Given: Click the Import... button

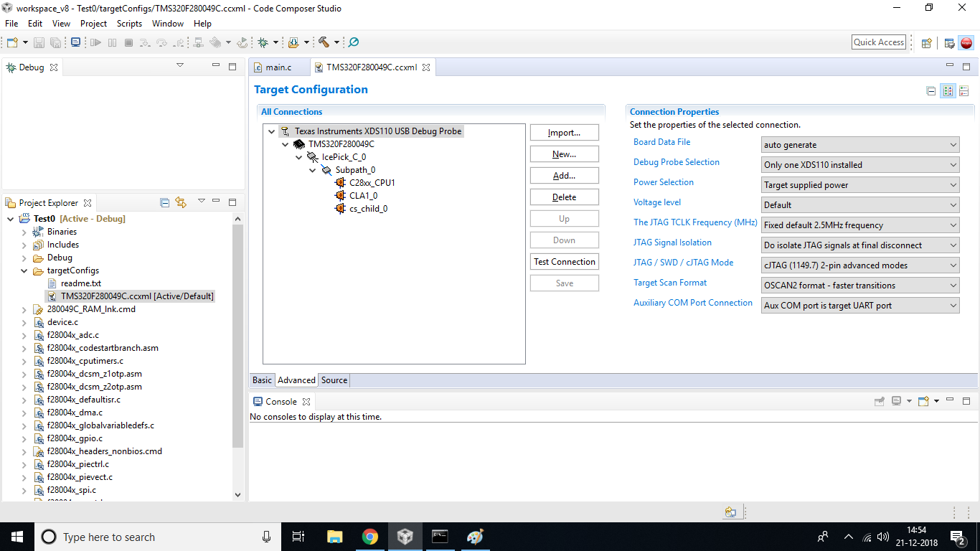Looking at the screenshot, I should point(564,133).
